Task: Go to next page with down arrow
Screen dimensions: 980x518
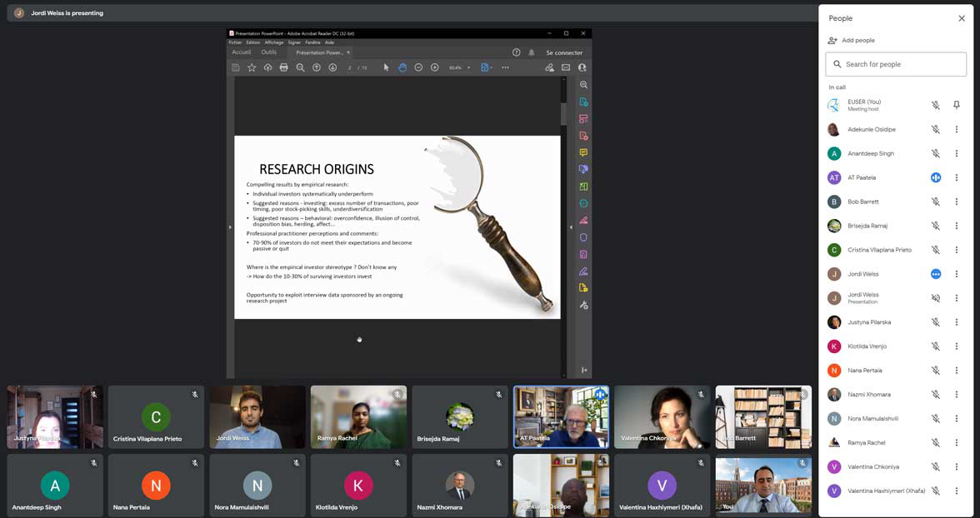Action: click(x=332, y=67)
